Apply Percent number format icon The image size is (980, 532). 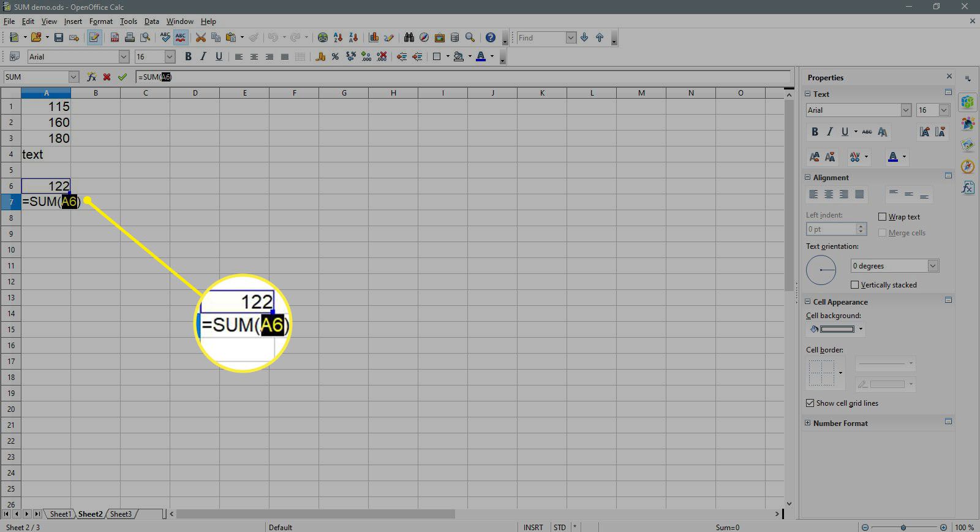point(335,57)
